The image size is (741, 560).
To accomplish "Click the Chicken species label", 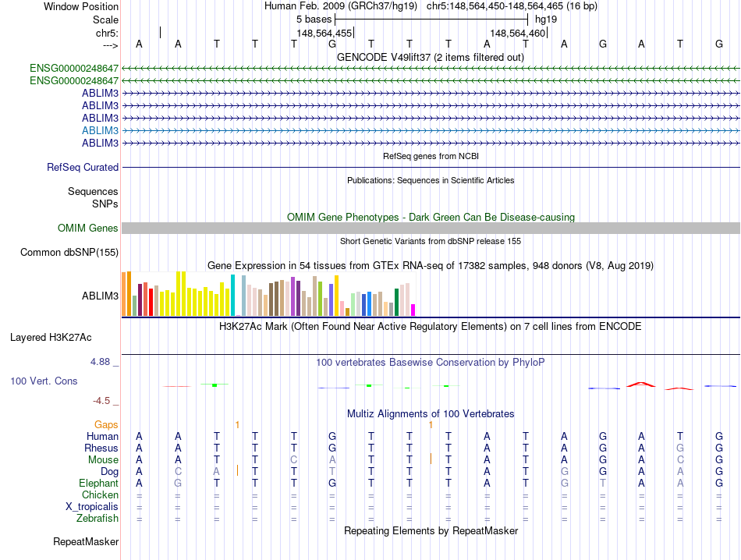I will [x=100, y=494].
